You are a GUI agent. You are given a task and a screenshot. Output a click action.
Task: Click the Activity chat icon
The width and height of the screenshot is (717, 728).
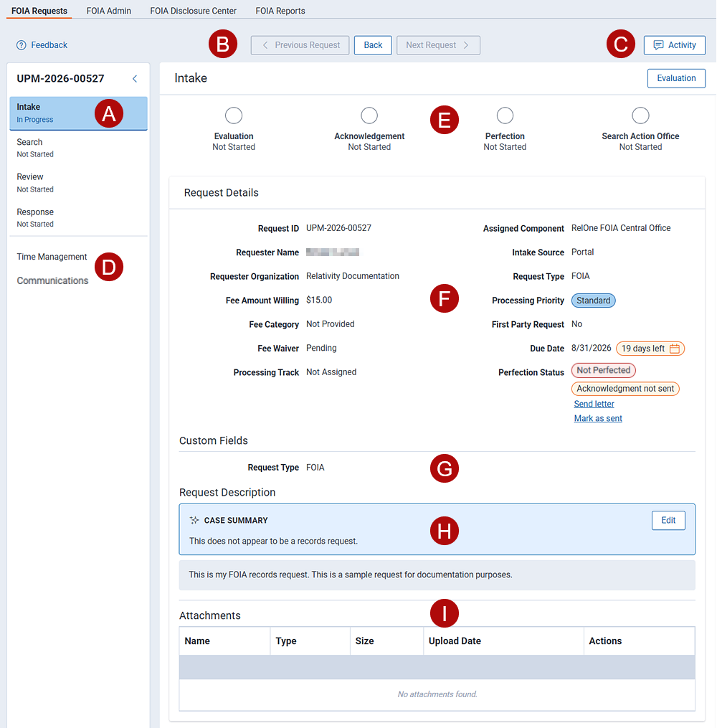(658, 45)
